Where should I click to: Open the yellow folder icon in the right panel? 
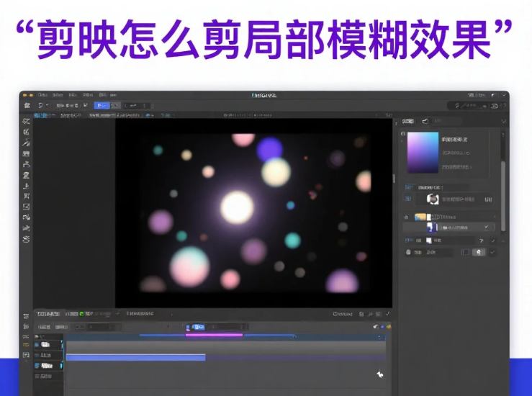(x=420, y=217)
